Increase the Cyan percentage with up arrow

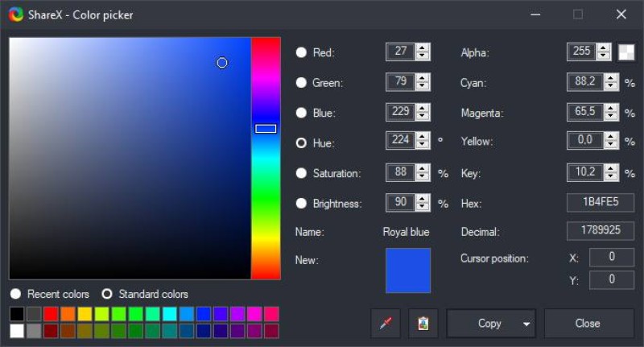(611, 78)
